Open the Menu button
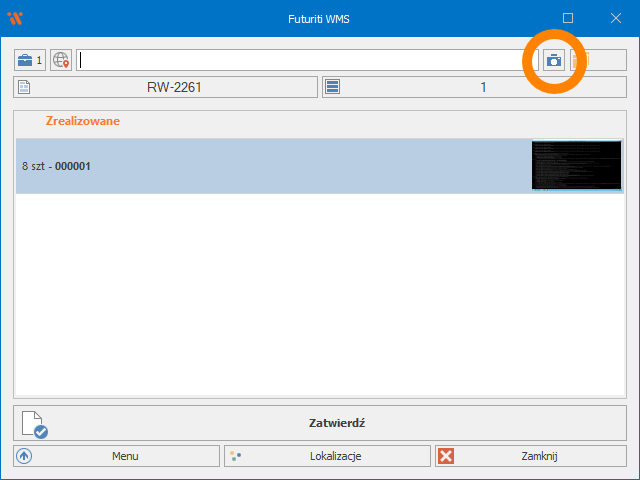The width and height of the screenshot is (640, 480). (116, 456)
